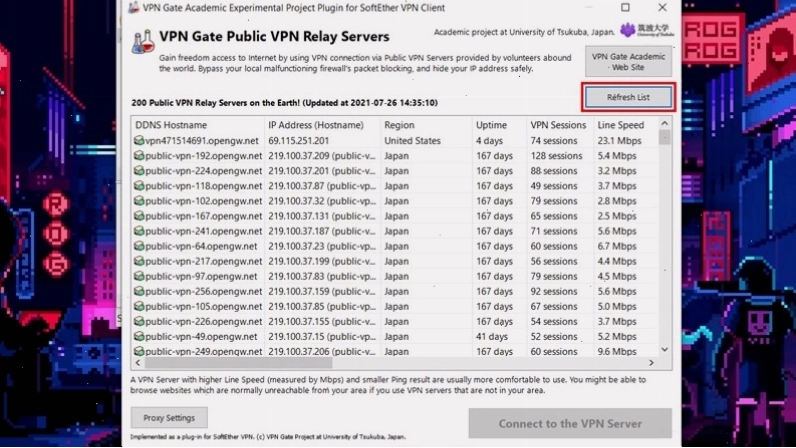Select server icon for public-vpn-97.opengw.net
The height and width of the screenshot is (448, 796).
[x=139, y=276]
